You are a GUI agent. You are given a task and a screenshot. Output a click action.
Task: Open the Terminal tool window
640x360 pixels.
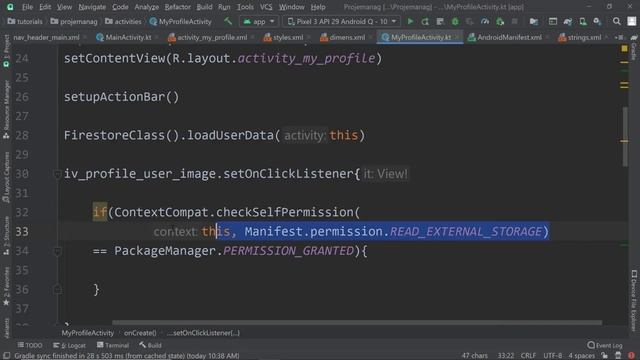113,345
